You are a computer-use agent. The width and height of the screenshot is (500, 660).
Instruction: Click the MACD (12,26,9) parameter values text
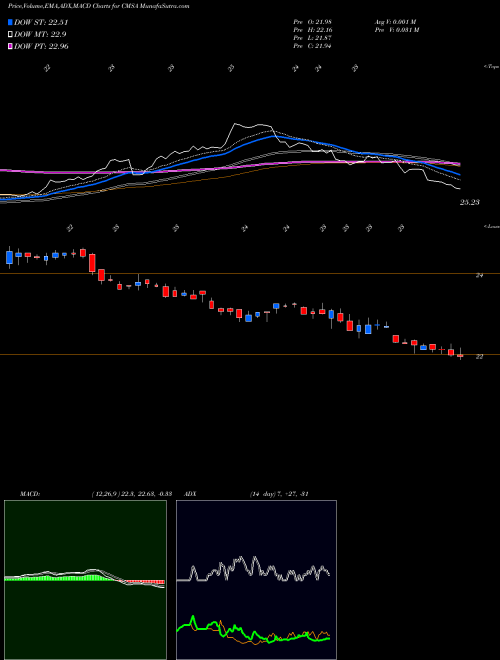click(131, 494)
